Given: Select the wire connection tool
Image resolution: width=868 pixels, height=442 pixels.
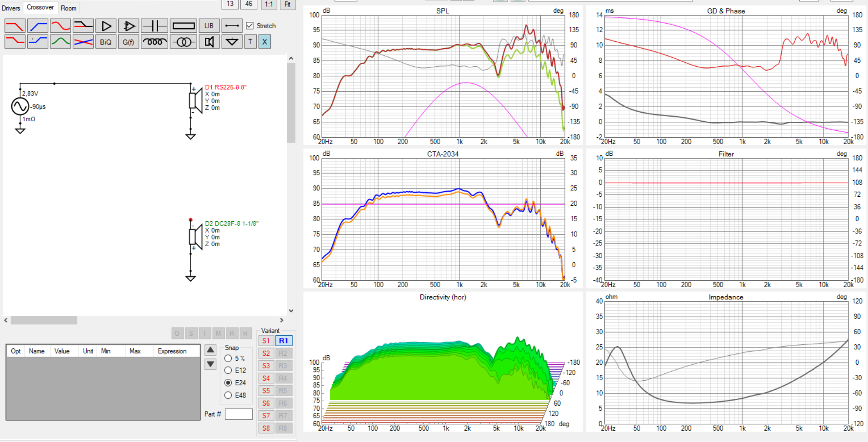Looking at the screenshot, I should pos(232,26).
